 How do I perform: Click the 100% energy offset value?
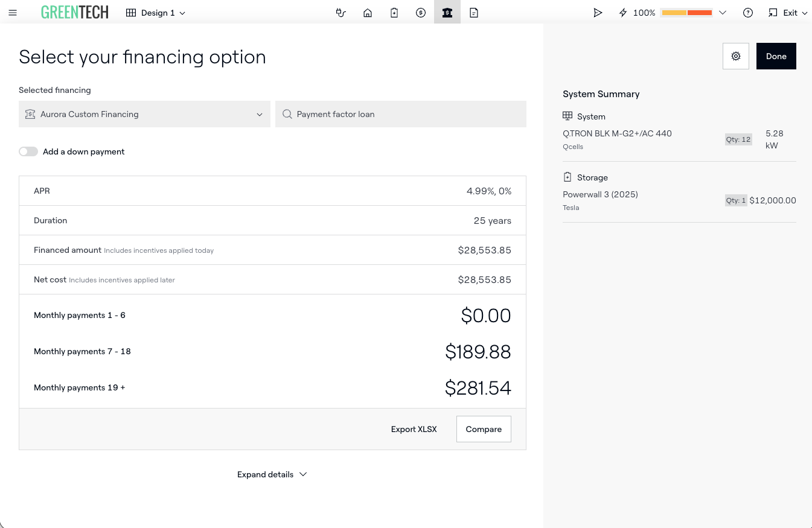coord(644,13)
